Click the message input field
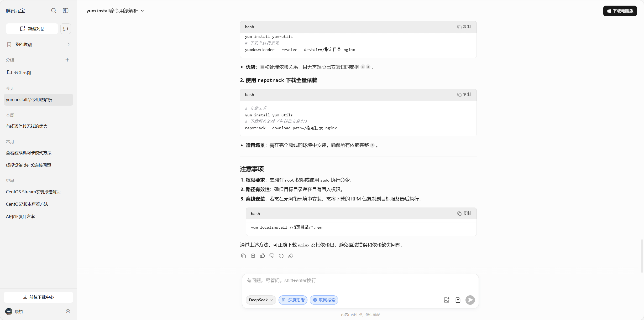The height and width of the screenshot is (320, 644). (x=360, y=281)
